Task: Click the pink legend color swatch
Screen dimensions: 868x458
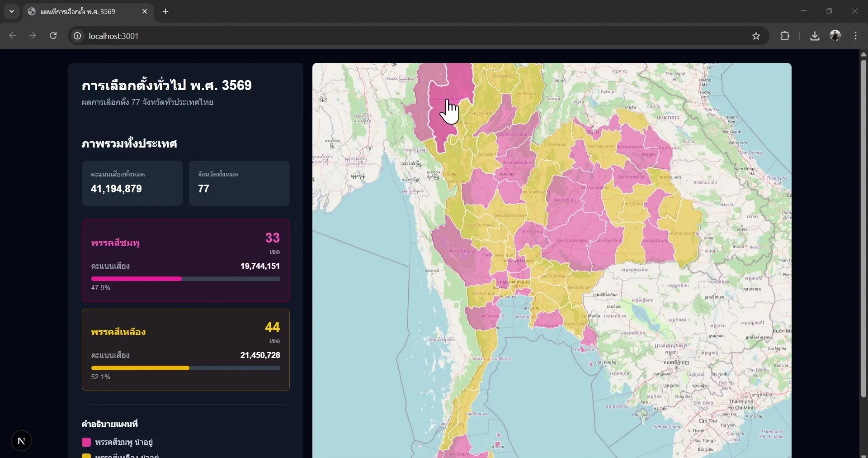Action: click(x=86, y=442)
